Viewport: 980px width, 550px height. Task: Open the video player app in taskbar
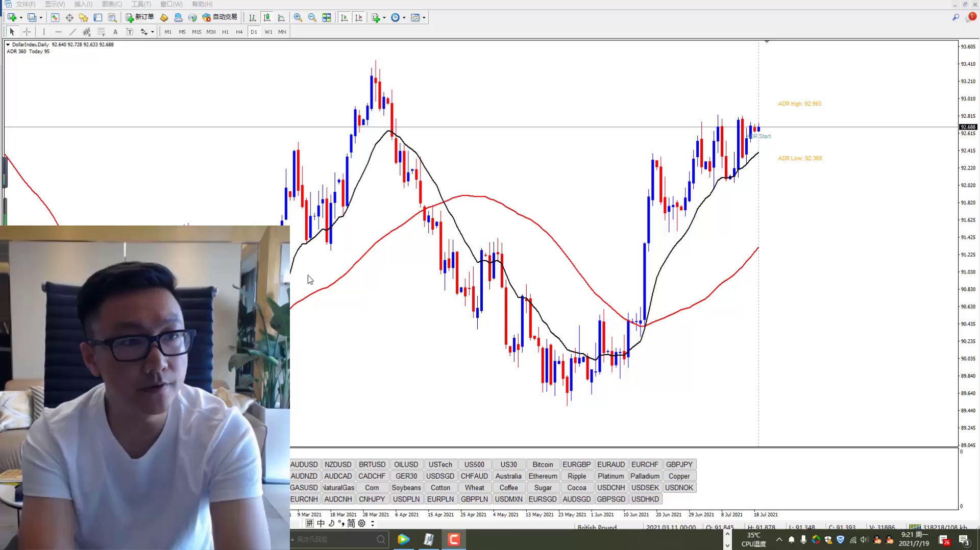(x=403, y=539)
